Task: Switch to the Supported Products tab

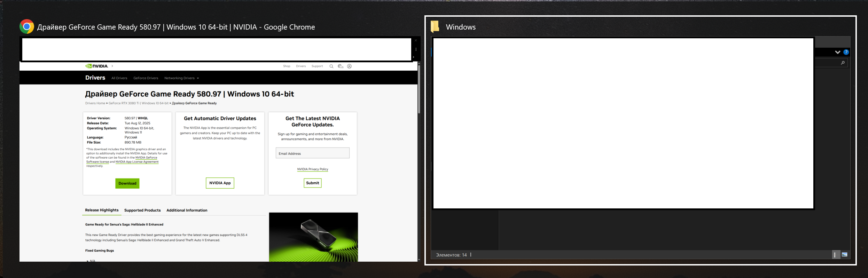Action: point(142,210)
